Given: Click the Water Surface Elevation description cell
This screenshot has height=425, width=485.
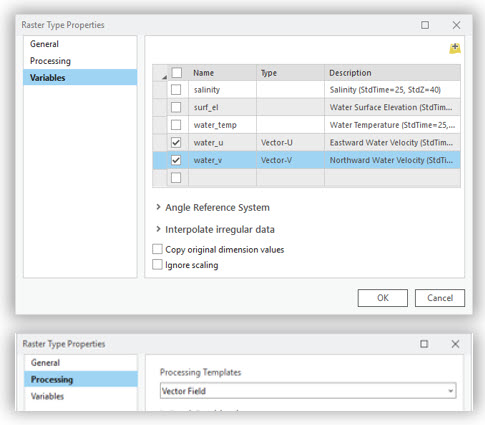Looking at the screenshot, I should click(x=393, y=107).
